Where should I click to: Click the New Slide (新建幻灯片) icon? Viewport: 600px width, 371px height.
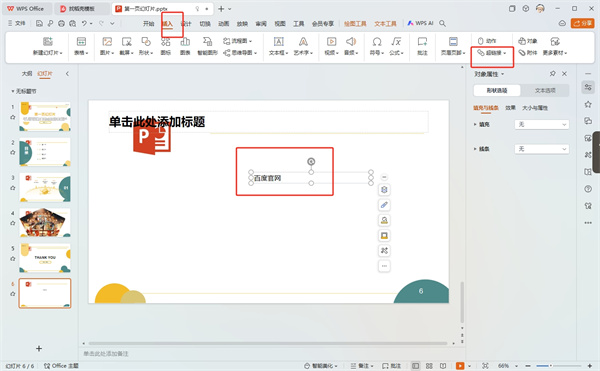click(47, 41)
